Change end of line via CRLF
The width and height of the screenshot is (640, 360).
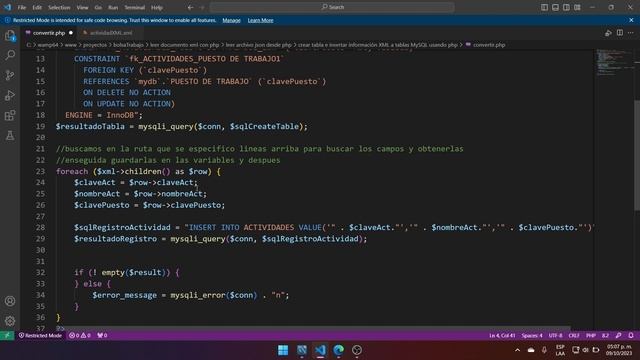coord(574,336)
